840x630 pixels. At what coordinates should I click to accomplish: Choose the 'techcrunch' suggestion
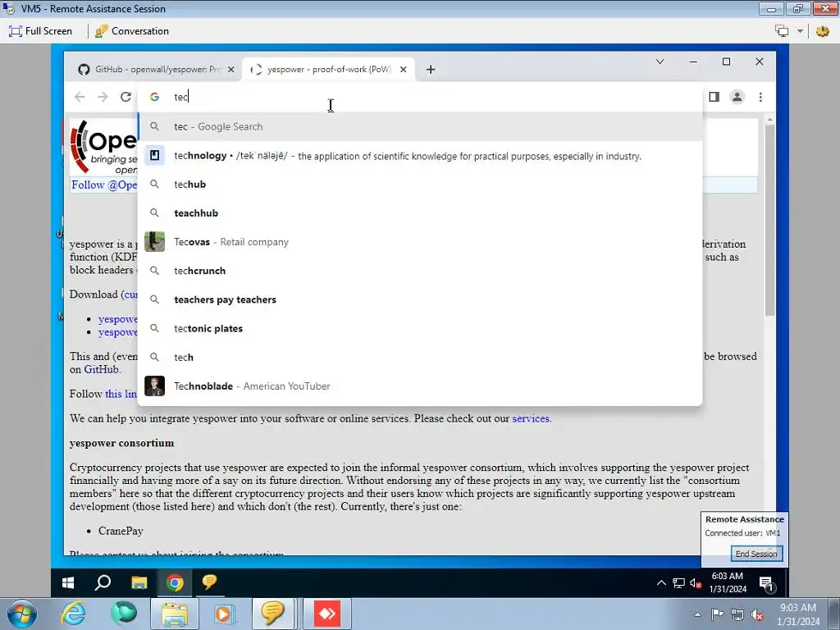click(x=420, y=271)
